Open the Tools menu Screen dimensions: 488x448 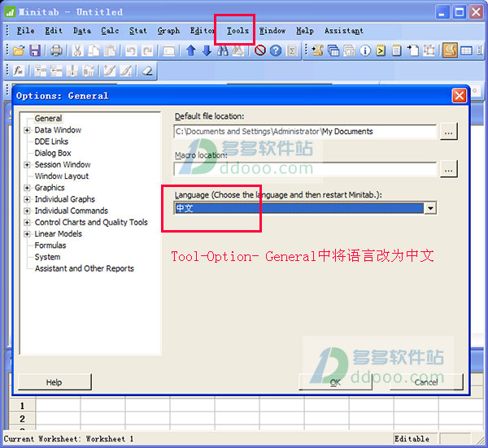pos(237,31)
